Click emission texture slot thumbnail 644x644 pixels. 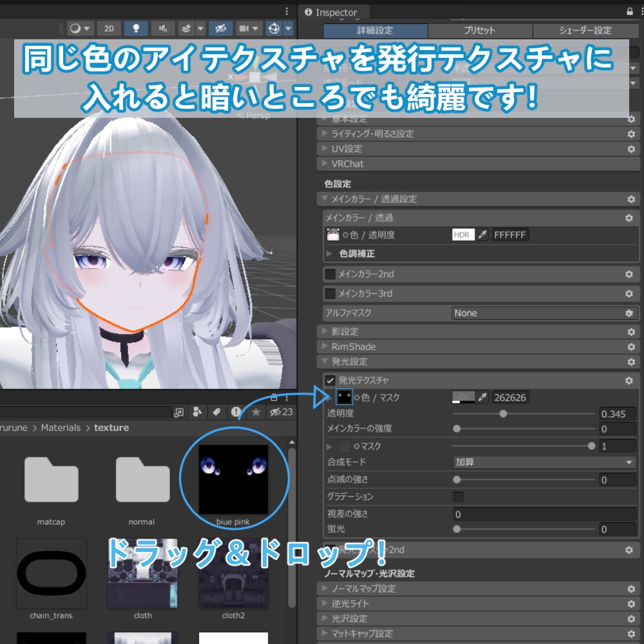[344, 397]
